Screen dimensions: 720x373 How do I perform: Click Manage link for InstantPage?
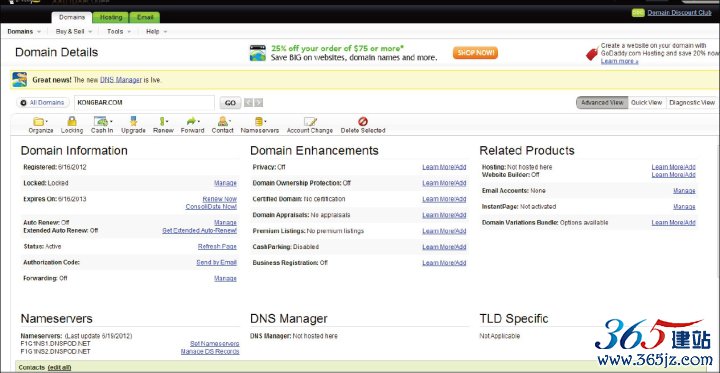684,207
